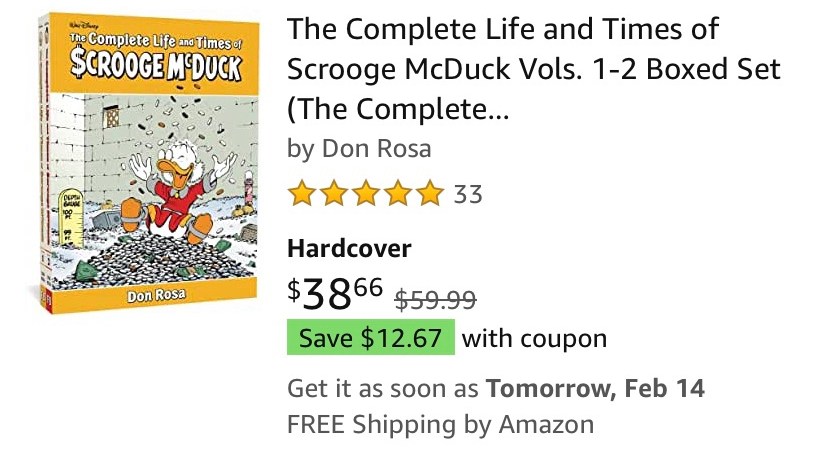Open the 33 customer reviews count
828x450 pixels.
click(468, 194)
